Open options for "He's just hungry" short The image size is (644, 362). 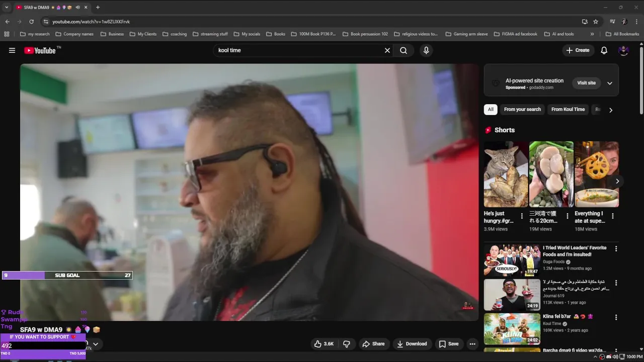(x=522, y=216)
